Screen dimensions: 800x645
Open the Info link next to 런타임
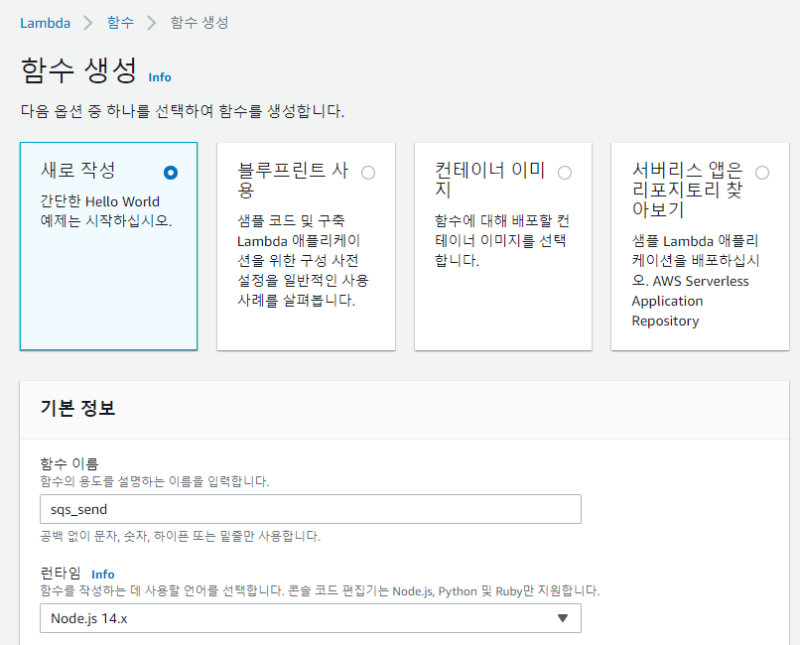tap(103, 574)
